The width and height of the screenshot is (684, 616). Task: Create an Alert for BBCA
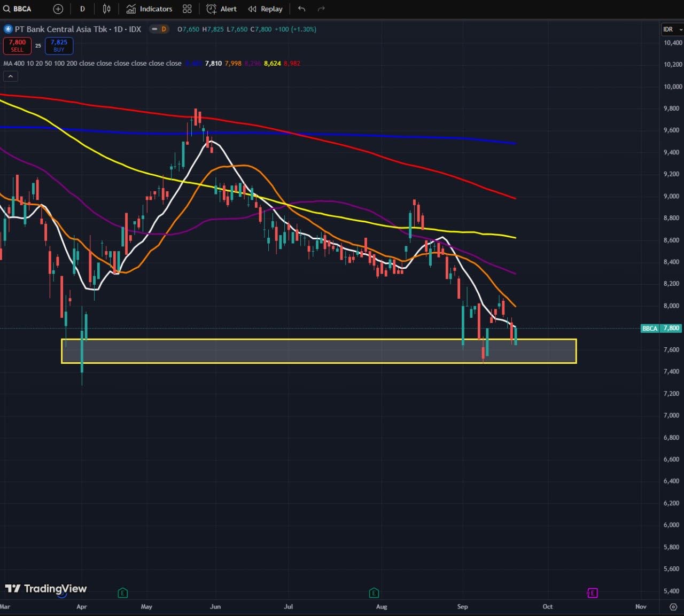[222, 9]
